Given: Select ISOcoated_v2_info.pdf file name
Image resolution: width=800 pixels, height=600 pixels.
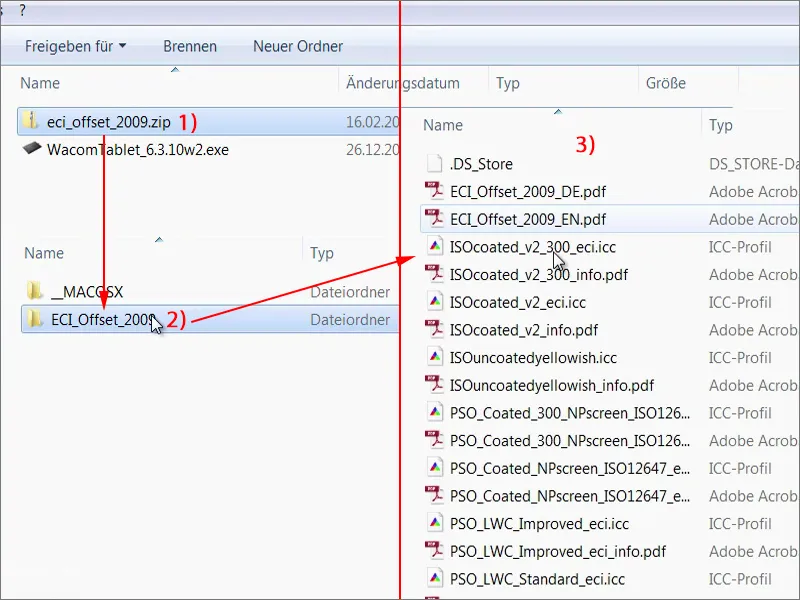Looking at the screenshot, I should (x=524, y=330).
